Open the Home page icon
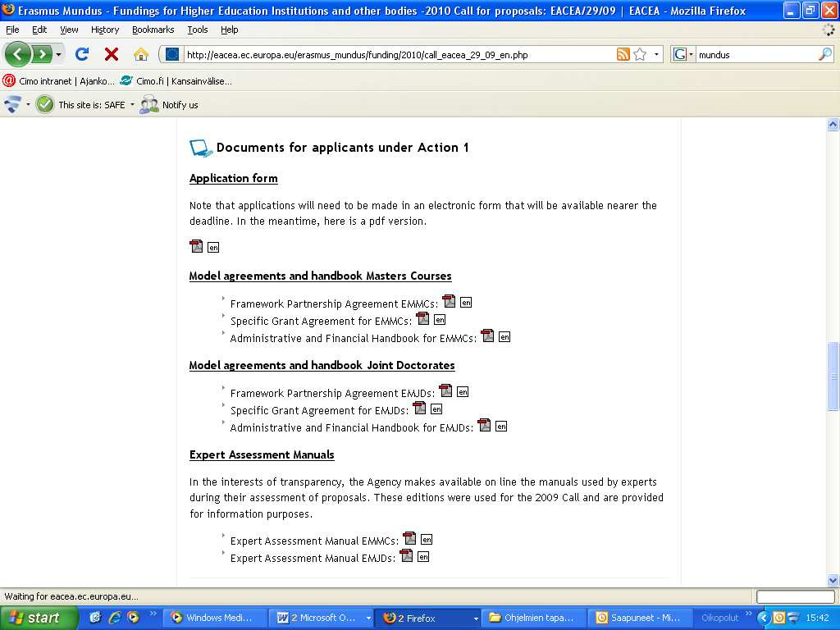Image resolution: width=840 pixels, height=630 pixels. [x=141, y=54]
